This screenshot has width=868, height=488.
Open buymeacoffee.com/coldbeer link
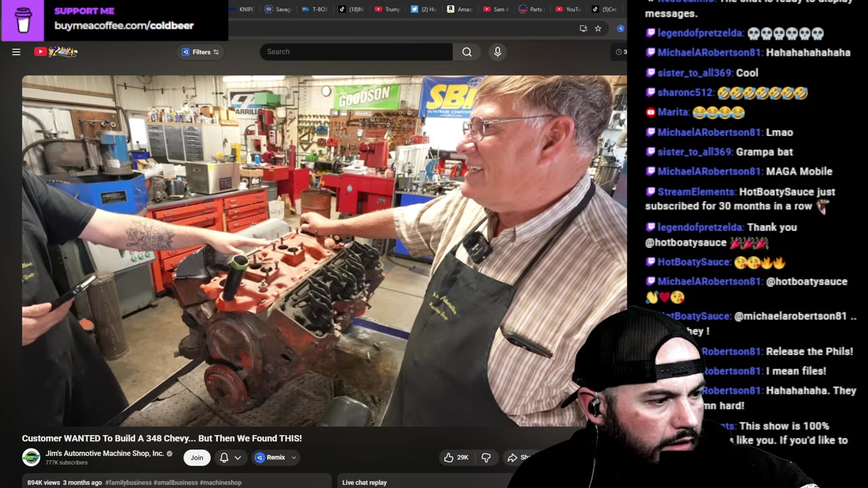pos(124,26)
